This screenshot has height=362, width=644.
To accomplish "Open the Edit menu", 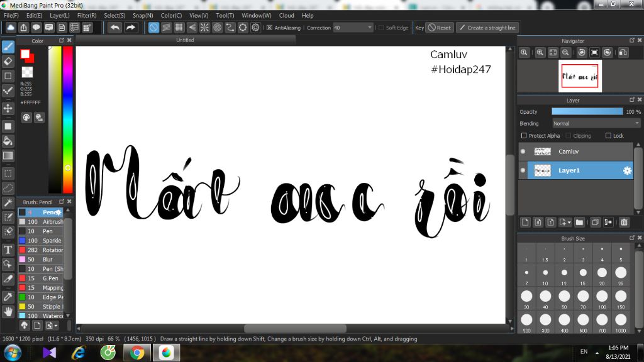I will (34, 16).
